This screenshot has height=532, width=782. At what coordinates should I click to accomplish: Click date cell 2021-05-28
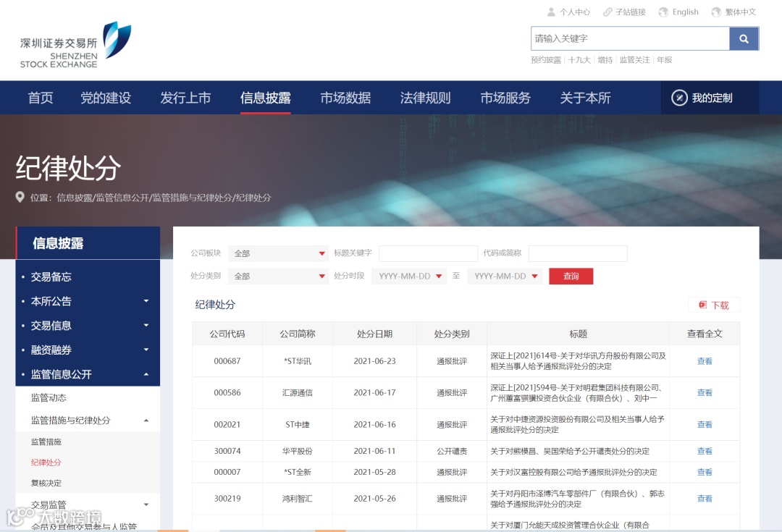click(374, 472)
